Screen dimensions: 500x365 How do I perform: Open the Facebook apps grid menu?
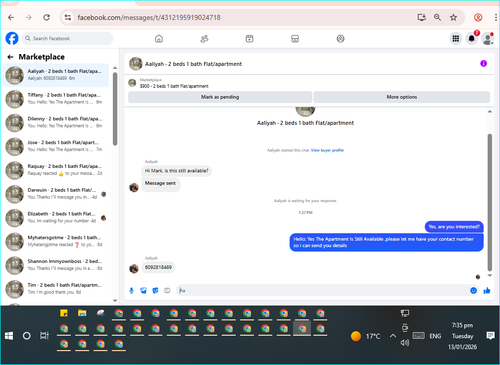coord(456,39)
